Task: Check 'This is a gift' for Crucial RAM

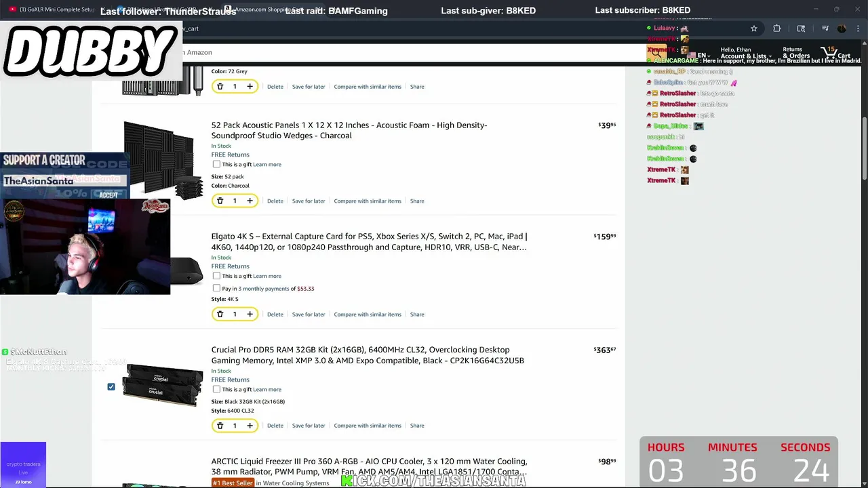Action: (216, 389)
